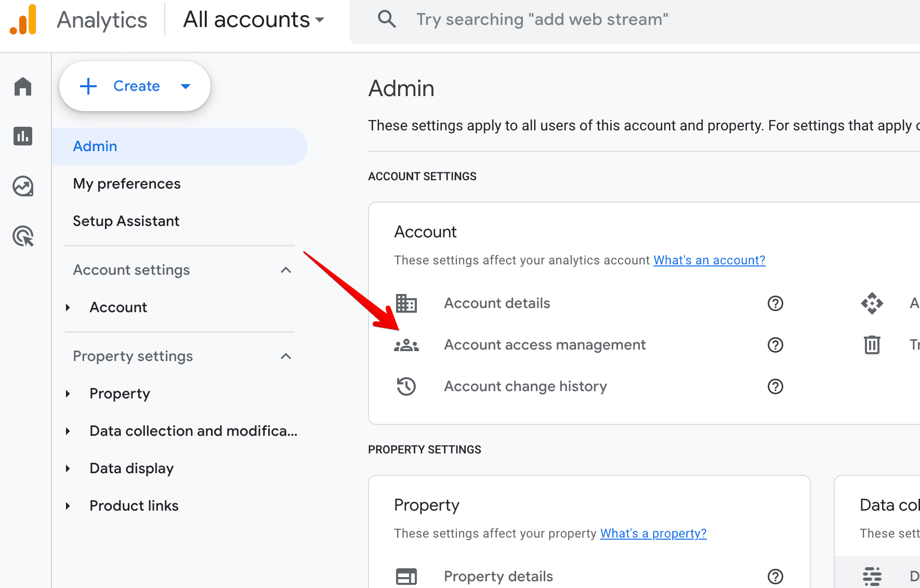Click the Product links label in sidebar

[134, 506]
